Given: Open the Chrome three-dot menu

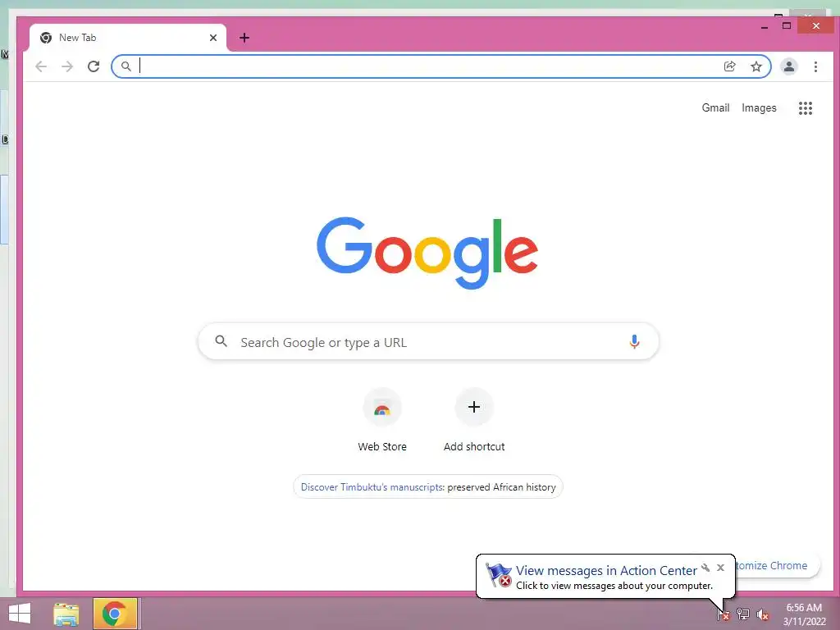Looking at the screenshot, I should coord(815,66).
